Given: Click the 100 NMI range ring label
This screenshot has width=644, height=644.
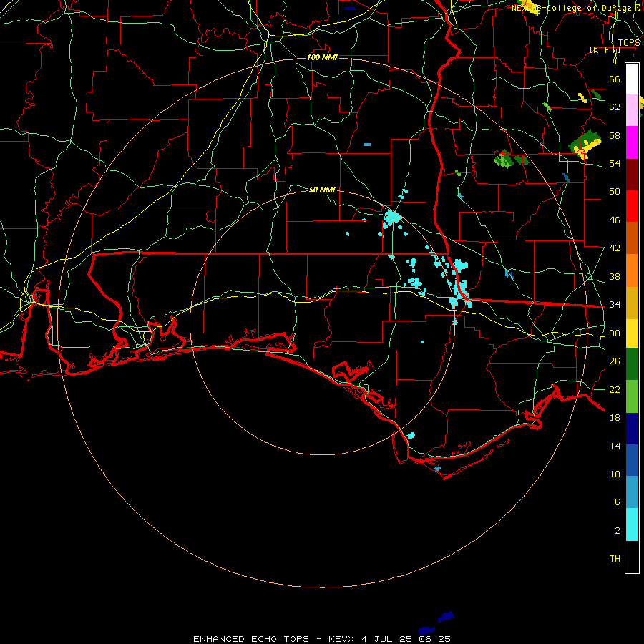Looking at the screenshot, I should pos(322,57).
